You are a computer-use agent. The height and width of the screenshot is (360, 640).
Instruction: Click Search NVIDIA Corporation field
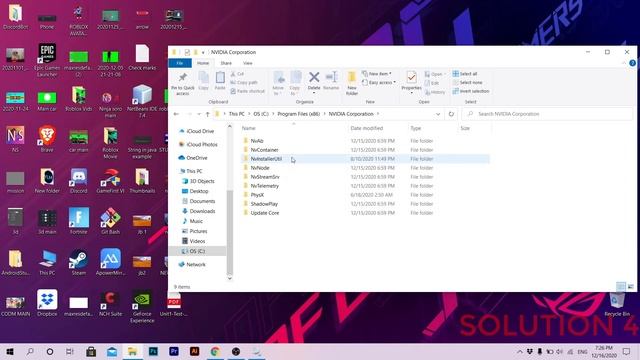coord(547,114)
